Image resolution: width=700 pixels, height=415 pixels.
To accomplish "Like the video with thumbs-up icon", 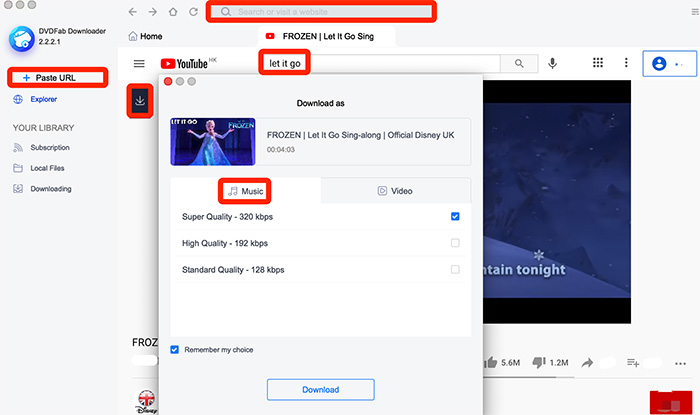I will click(x=491, y=362).
